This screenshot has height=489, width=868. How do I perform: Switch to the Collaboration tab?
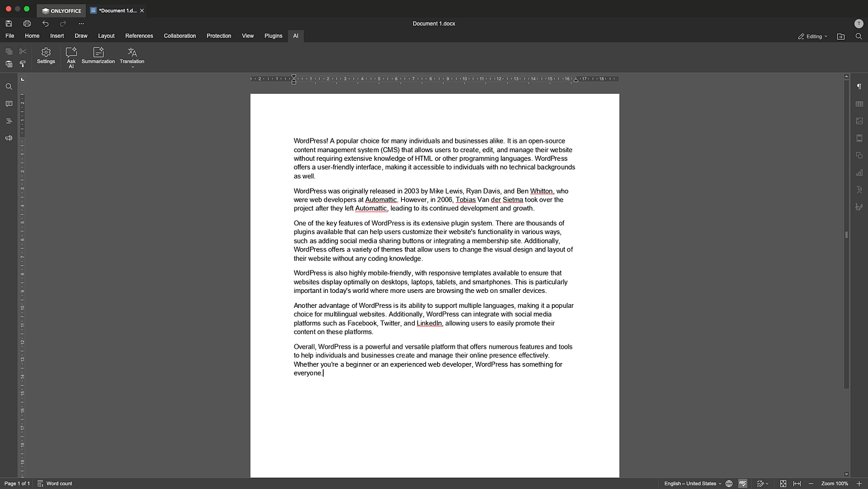pos(180,36)
